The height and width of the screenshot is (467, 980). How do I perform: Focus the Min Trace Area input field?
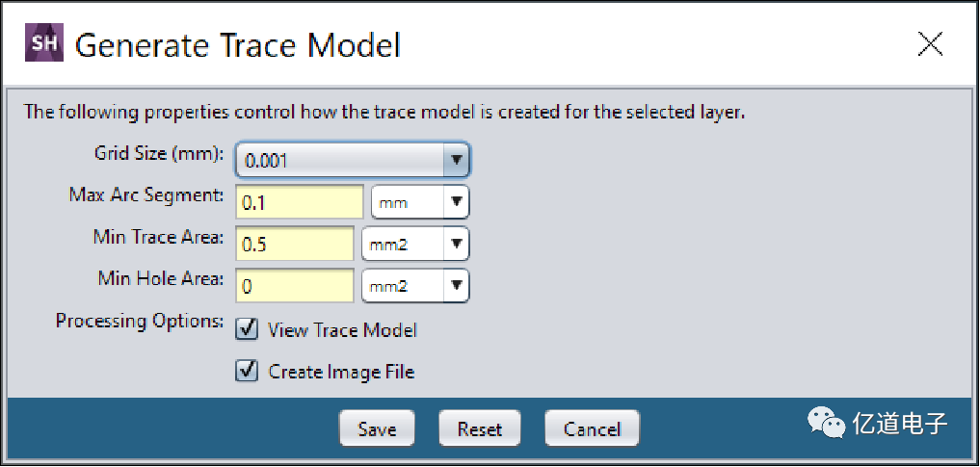coord(295,245)
